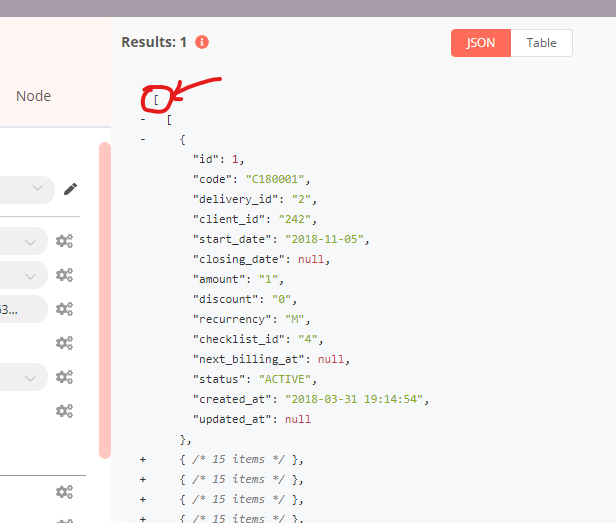This screenshot has height=523, width=616.
Task: Click the "discount" key
Action: (x=226, y=299)
